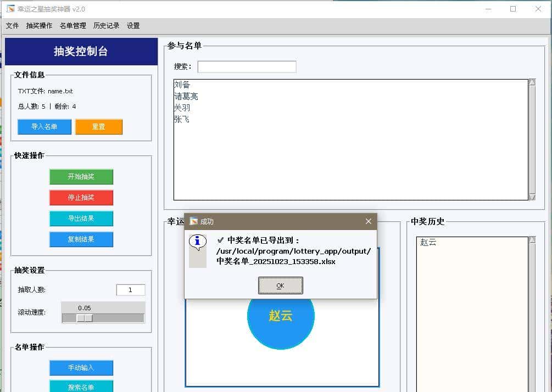Click the 复制结果 button
This screenshot has height=392, width=552.
point(81,239)
